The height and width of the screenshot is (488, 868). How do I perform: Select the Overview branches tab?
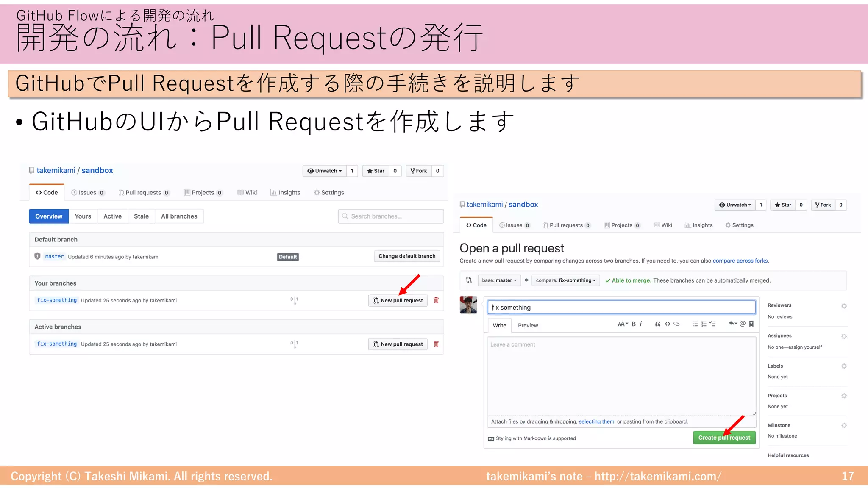point(49,216)
